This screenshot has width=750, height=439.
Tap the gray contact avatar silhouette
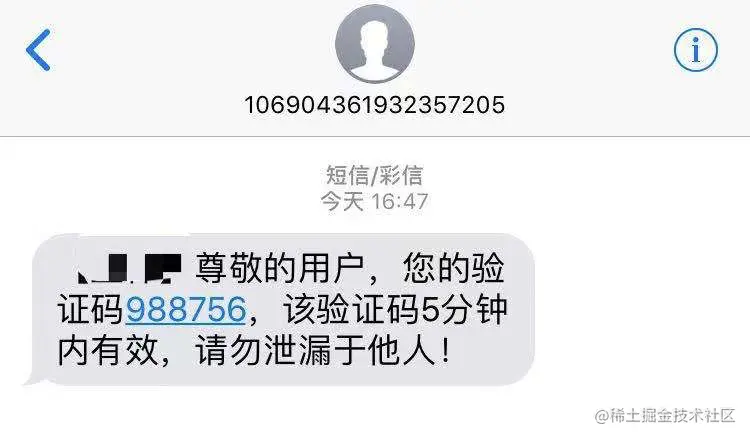(375, 44)
